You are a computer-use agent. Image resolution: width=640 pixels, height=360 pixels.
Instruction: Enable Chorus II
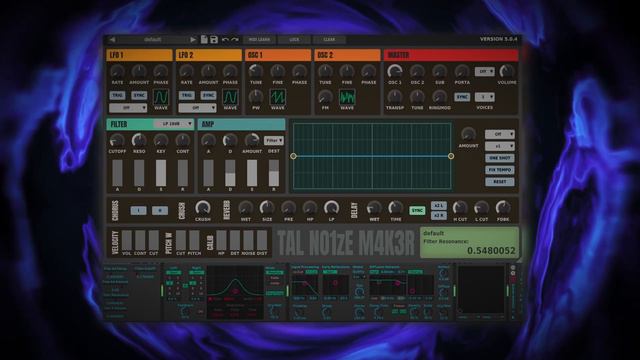160,211
